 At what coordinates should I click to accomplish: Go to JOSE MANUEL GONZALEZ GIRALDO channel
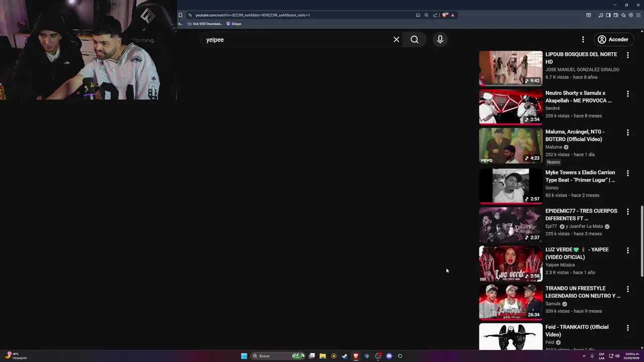coord(582,69)
